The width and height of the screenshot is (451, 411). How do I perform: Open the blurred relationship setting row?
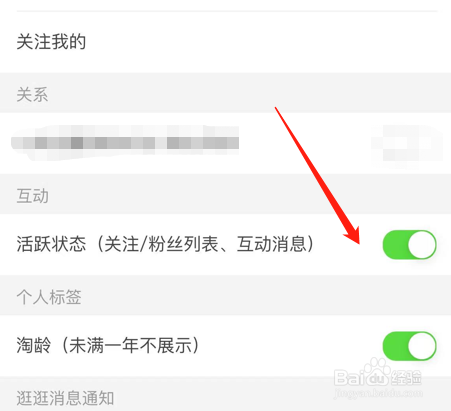[x=225, y=143]
